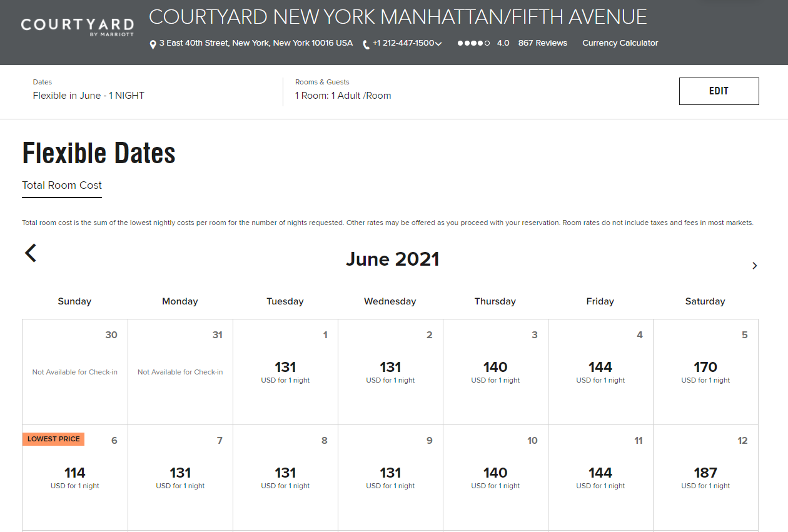This screenshot has width=788, height=532.
Task: Select June 9 priced at 131 USD
Action: 391,478
